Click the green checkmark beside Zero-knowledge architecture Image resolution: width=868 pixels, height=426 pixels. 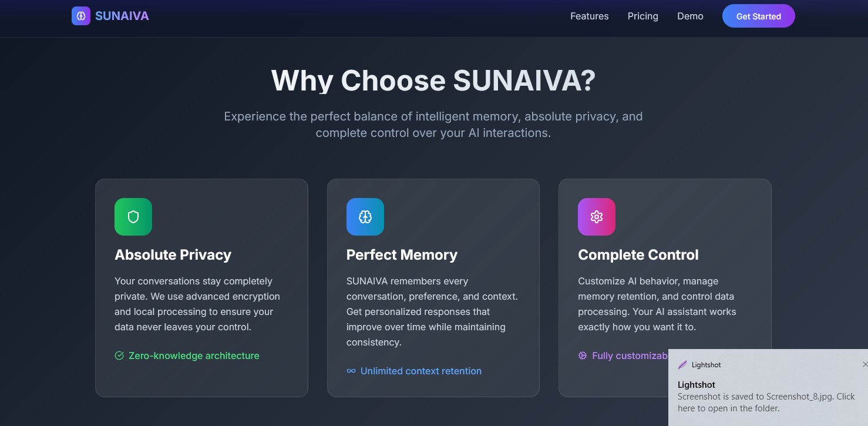click(x=119, y=355)
